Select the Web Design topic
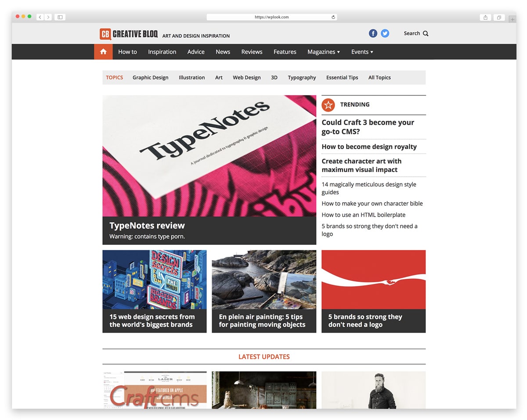This screenshot has width=527, height=420. [x=247, y=78]
